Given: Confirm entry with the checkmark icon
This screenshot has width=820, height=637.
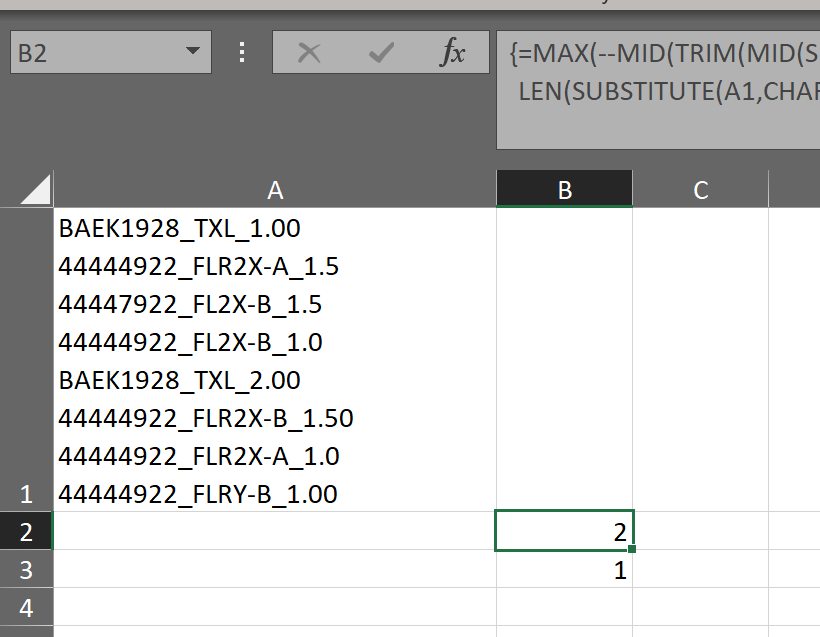Looking at the screenshot, I should tap(381, 53).
